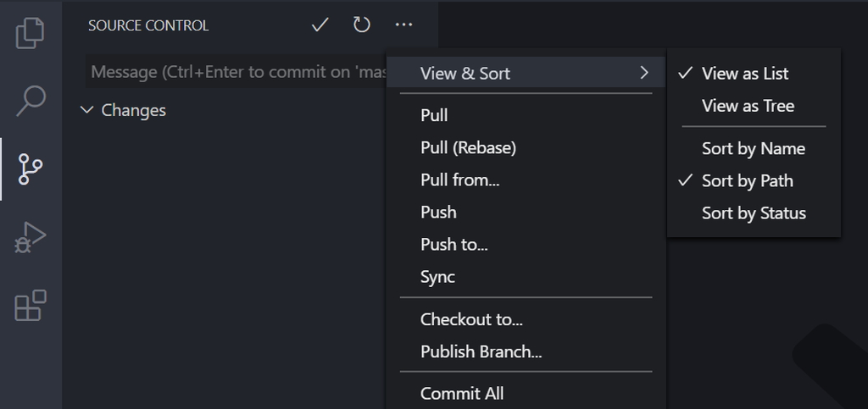868x409 pixels.
Task: Enable Sort by Name
Action: [753, 149]
